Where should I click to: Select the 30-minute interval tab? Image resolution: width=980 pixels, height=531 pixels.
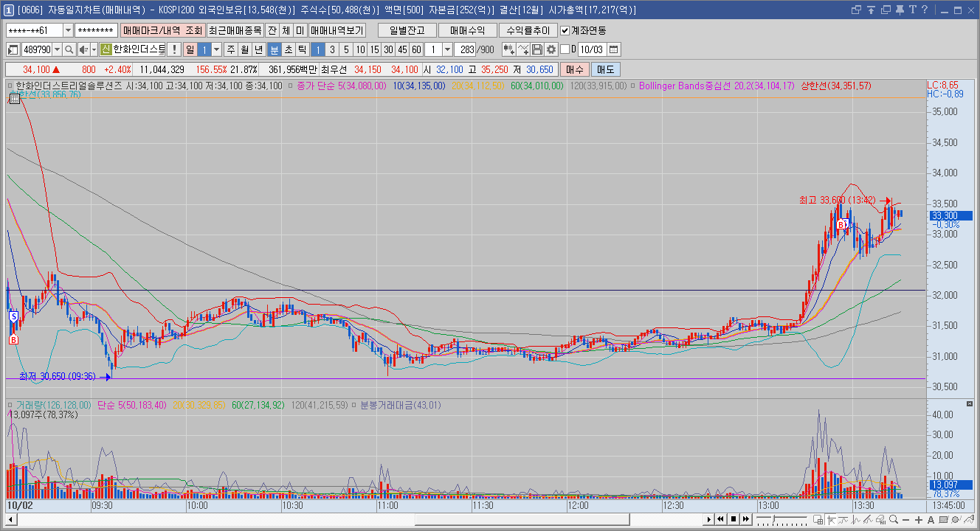pos(388,49)
